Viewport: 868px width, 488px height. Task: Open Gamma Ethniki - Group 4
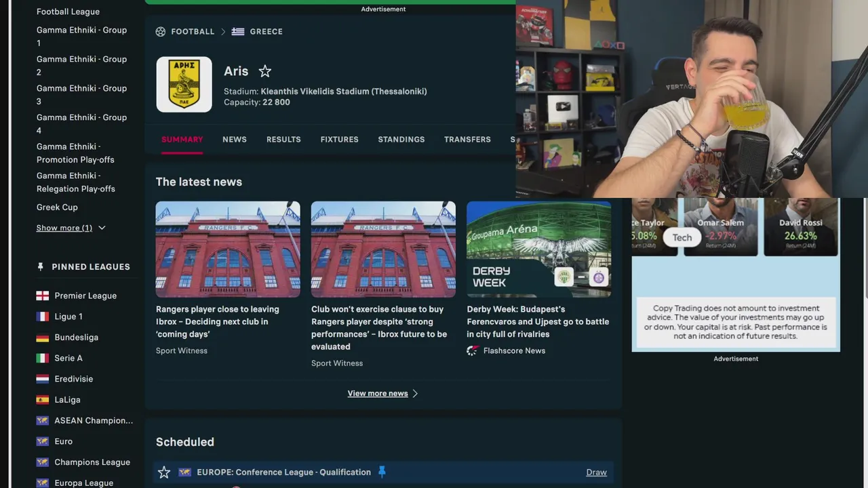81,124
